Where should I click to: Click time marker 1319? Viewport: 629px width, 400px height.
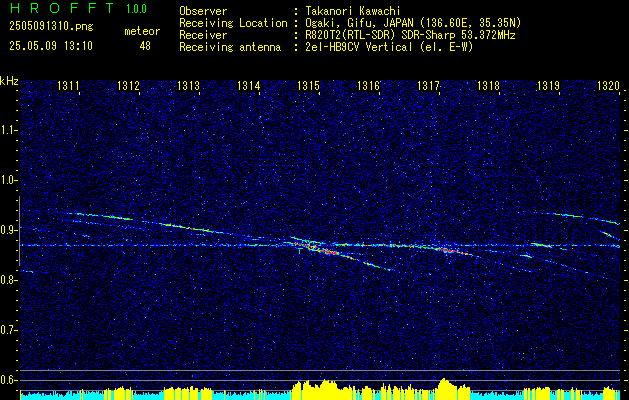pyautogui.click(x=548, y=86)
